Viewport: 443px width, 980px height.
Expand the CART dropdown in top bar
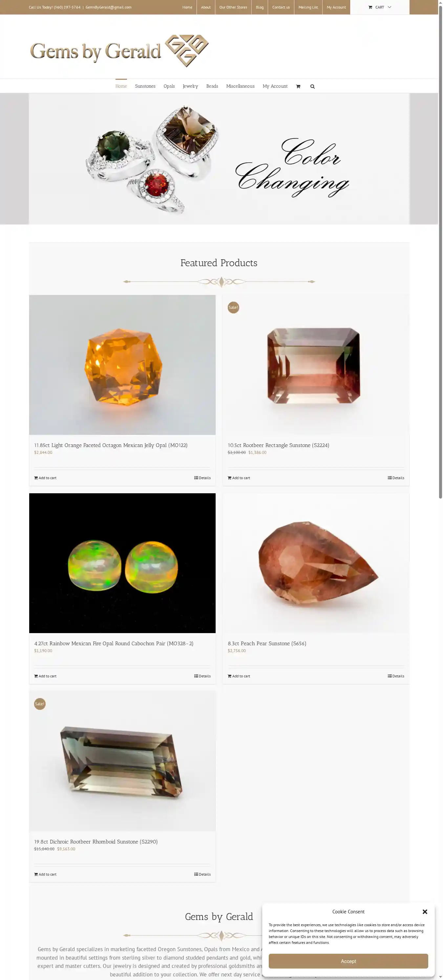(379, 7)
